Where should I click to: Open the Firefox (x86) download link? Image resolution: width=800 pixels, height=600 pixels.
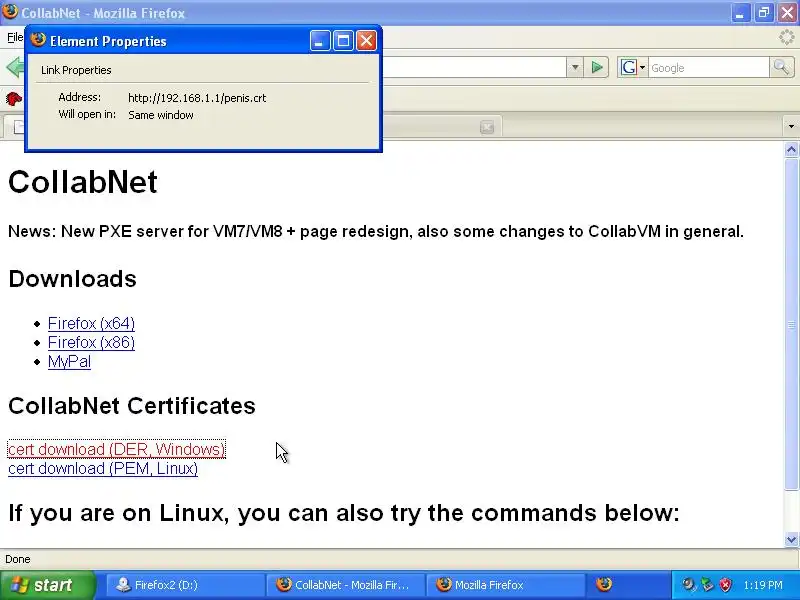pos(91,342)
